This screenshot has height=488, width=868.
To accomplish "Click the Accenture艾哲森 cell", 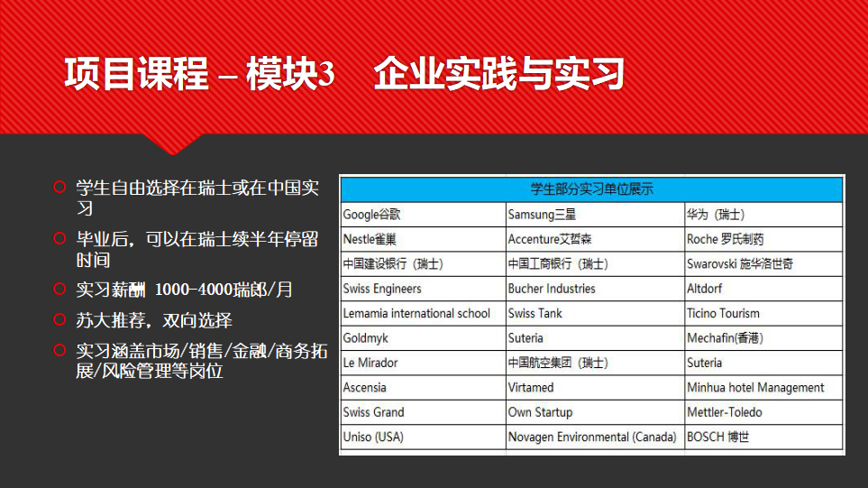I will [x=596, y=239].
